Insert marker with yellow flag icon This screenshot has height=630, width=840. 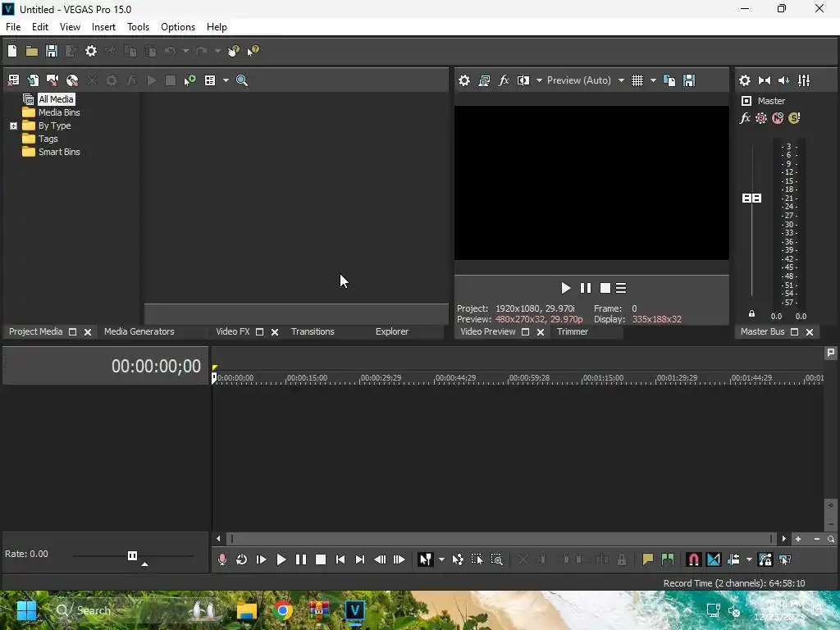pyautogui.click(x=648, y=559)
